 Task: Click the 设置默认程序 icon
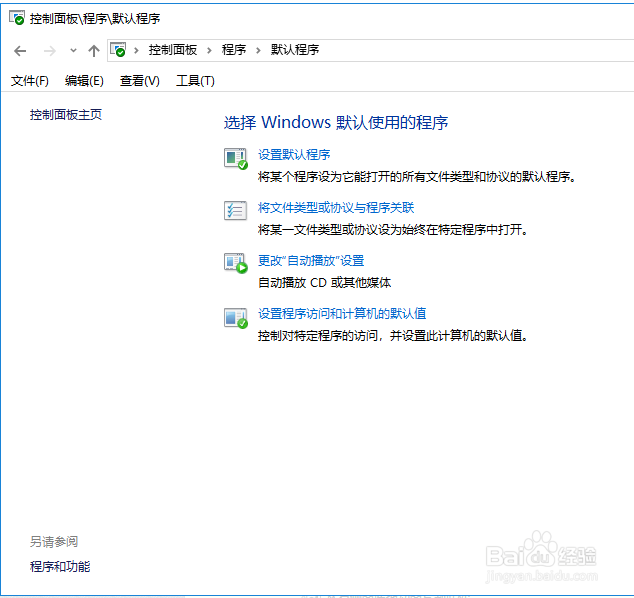pyautogui.click(x=236, y=158)
